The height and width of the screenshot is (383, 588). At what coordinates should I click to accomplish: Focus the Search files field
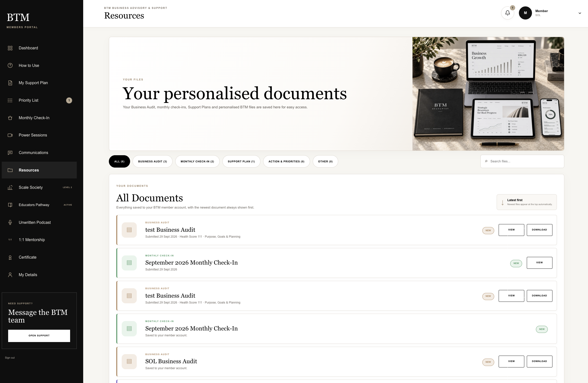pos(522,161)
